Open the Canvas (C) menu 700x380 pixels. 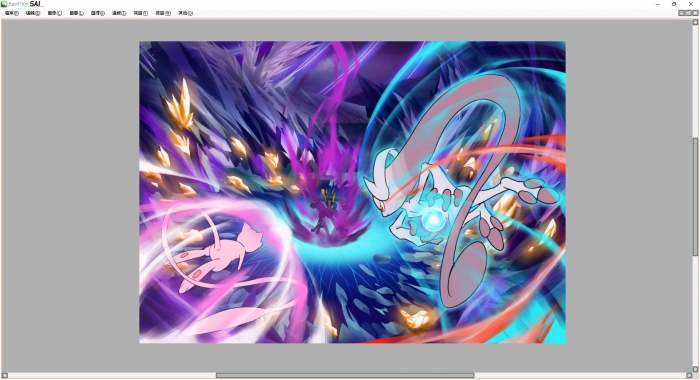tap(54, 13)
